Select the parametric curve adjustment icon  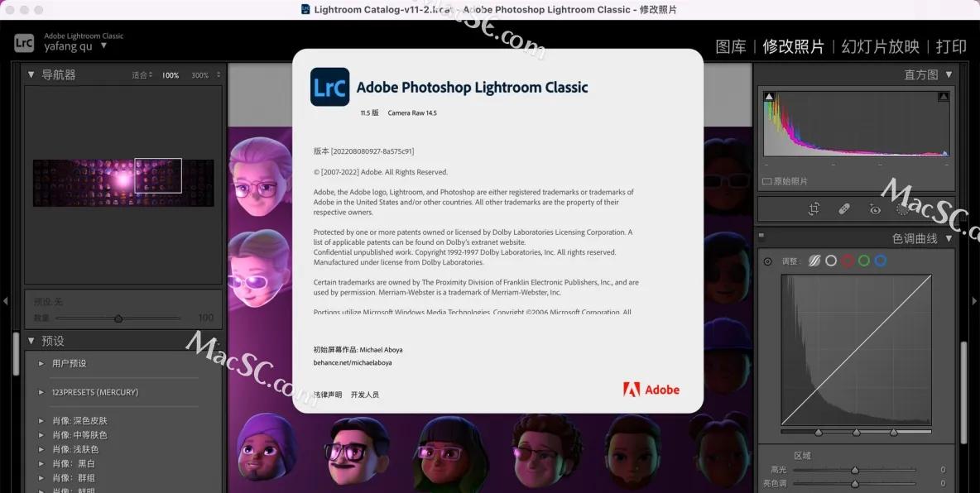point(814,261)
